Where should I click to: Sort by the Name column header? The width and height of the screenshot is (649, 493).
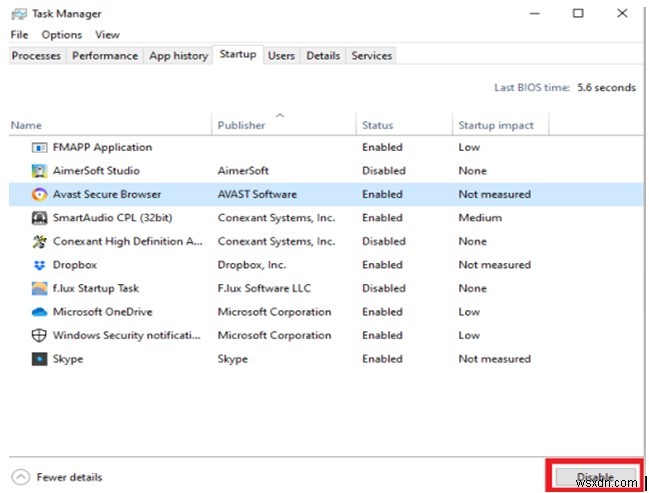coord(110,125)
